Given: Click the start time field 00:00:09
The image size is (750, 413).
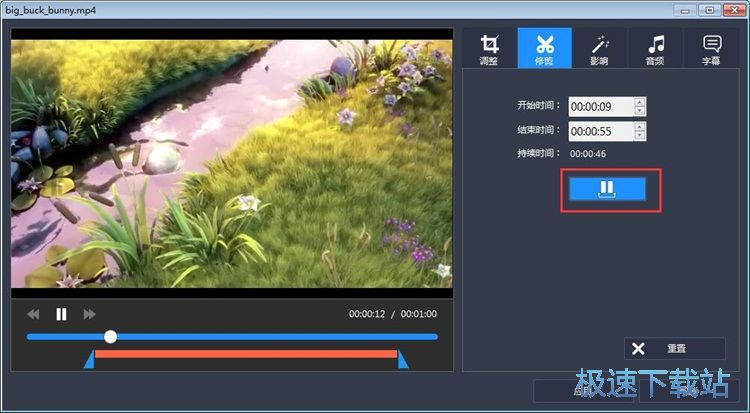Looking at the screenshot, I should (x=601, y=107).
